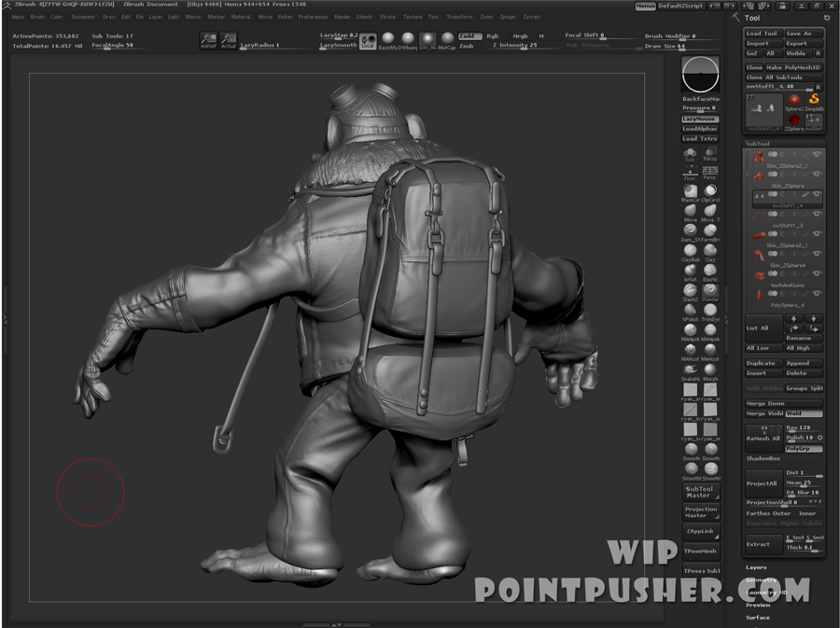Choose the SnakeHook brush
The image size is (840, 628).
click(x=690, y=371)
